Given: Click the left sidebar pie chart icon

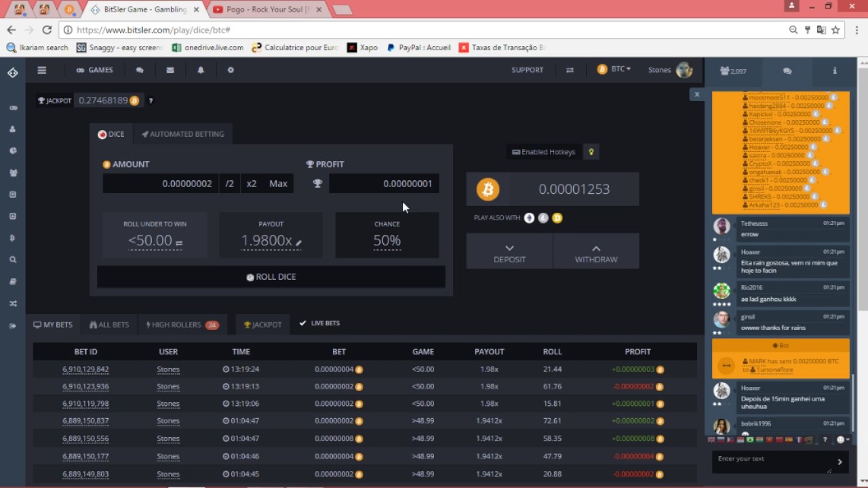Looking at the screenshot, I should [13, 151].
